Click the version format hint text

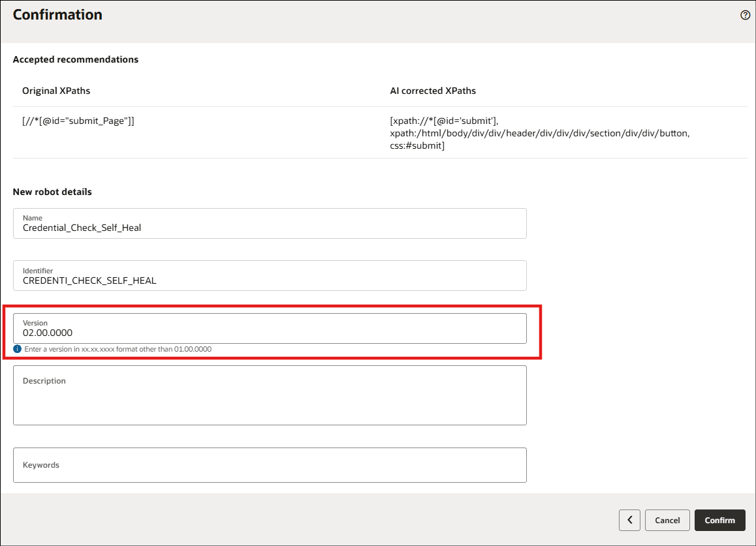click(x=118, y=349)
